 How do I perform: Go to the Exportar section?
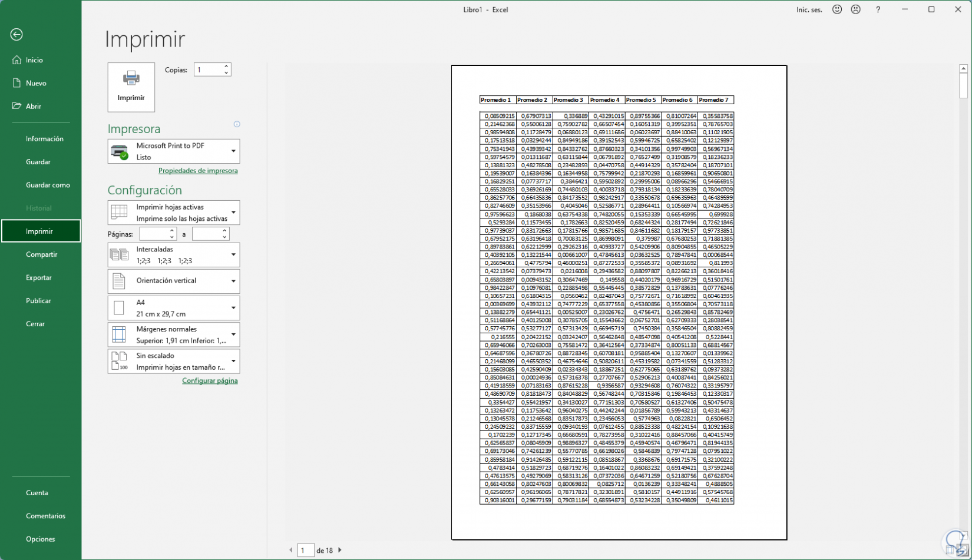[x=39, y=277]
